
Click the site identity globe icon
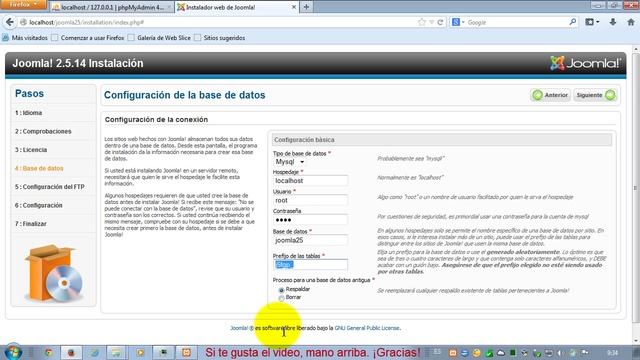(23, 22)
